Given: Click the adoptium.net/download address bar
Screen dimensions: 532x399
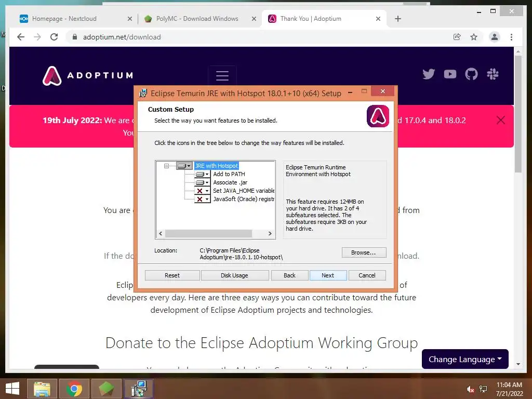Looking at the screenshot, I should tap(122, 37).
